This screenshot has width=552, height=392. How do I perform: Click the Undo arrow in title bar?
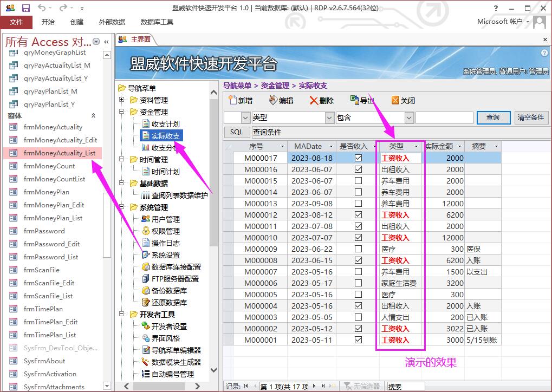point(42,8)
